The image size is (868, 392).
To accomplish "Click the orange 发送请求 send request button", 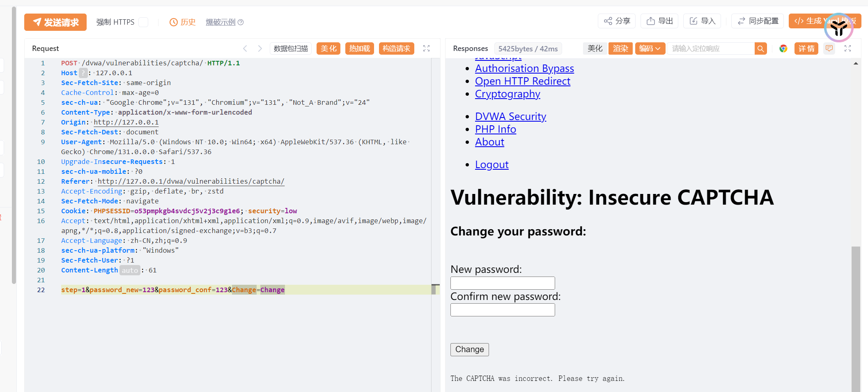I will [55, 22].
